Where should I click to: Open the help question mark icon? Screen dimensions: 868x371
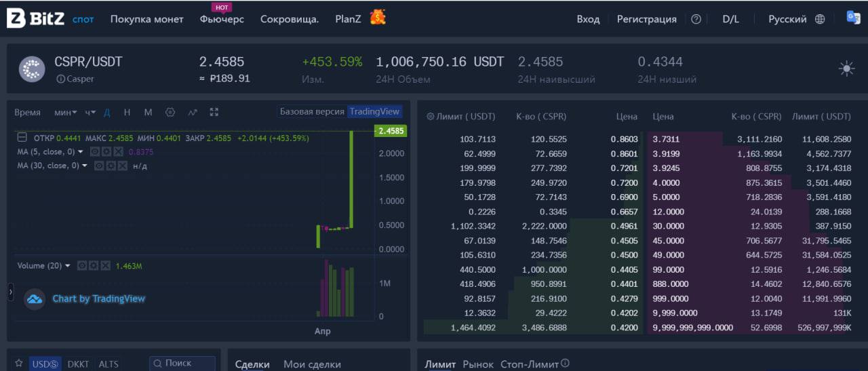(696, 19)
